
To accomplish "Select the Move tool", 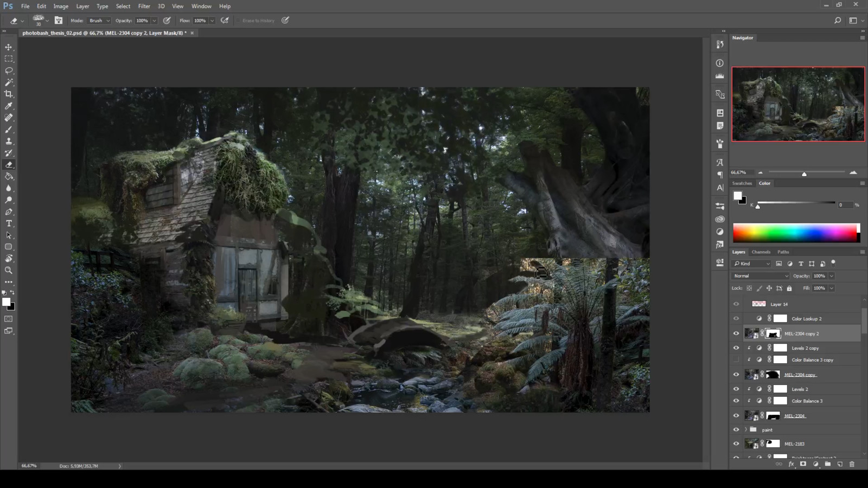I will (x=9, y=47).
